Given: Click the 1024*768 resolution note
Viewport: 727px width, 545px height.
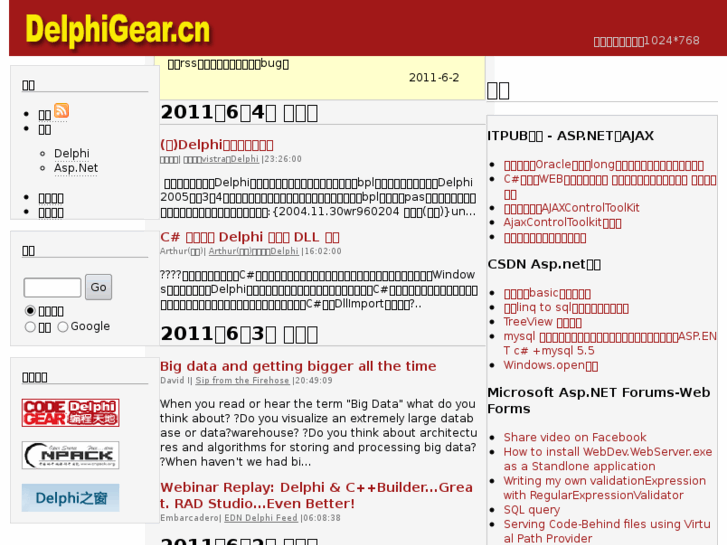Looking at the screenshot, I should point(646,41).
